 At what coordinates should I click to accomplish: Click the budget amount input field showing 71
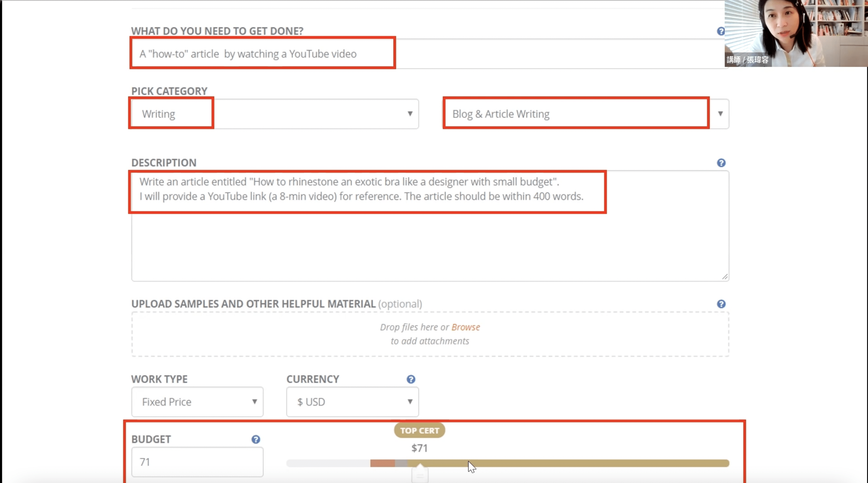[197, 462]
